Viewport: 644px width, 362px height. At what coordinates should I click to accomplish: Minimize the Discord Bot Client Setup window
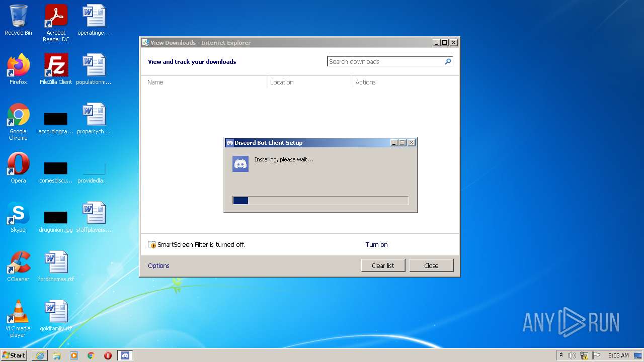(394, 143)
